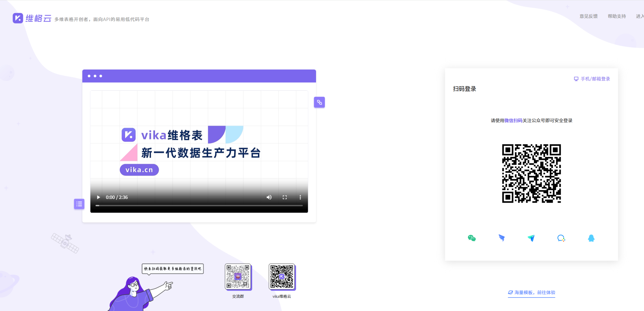
Task: Log in with the QQ penguin icon
Action: pyautogui.click(x=591, y=238)
